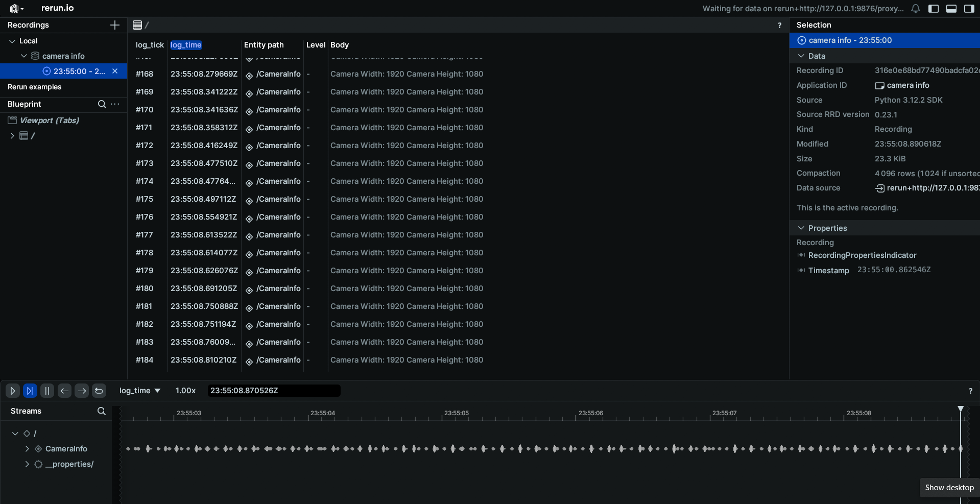Add a new recording with the plus button
This screenshot has width=980, height=504.
[x=114, y=25]
